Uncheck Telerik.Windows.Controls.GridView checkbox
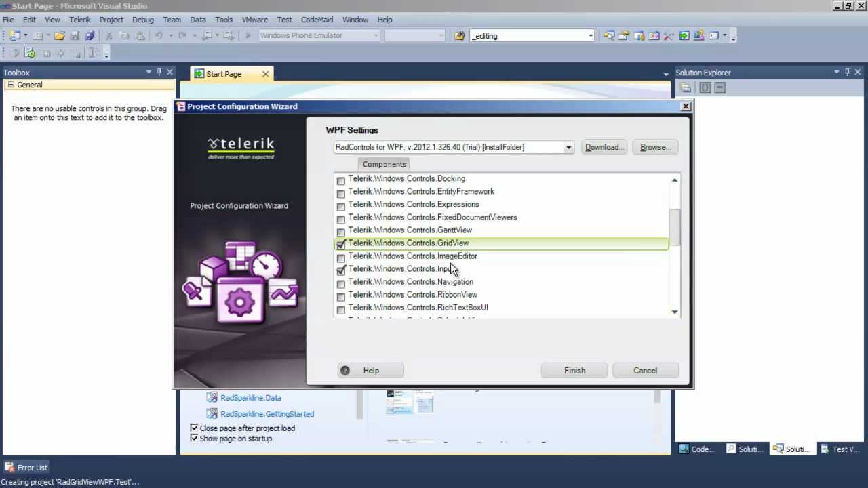Image resolution: width=868 pixels, height=488 pixels. click(341, 245)
